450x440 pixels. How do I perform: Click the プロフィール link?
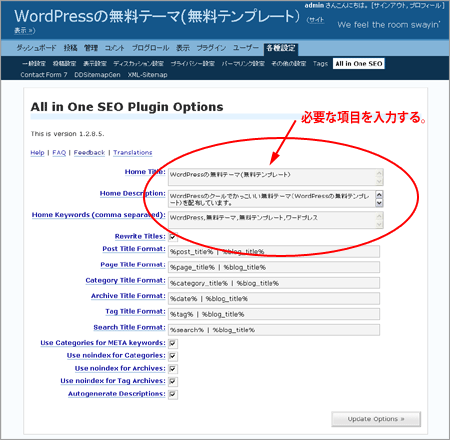click(x=426, y=5)
